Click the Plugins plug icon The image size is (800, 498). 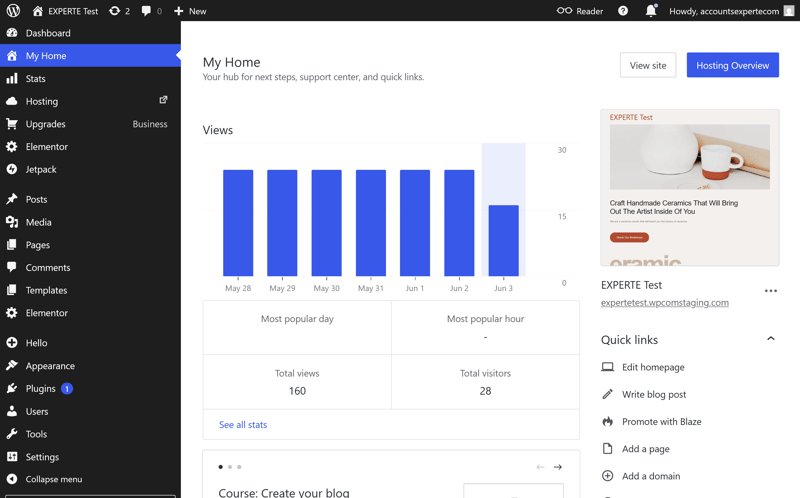click(12, 389)
